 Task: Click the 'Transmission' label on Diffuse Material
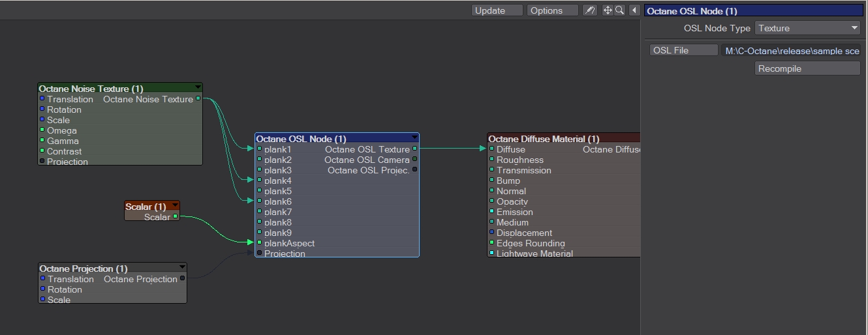(524, 170)
